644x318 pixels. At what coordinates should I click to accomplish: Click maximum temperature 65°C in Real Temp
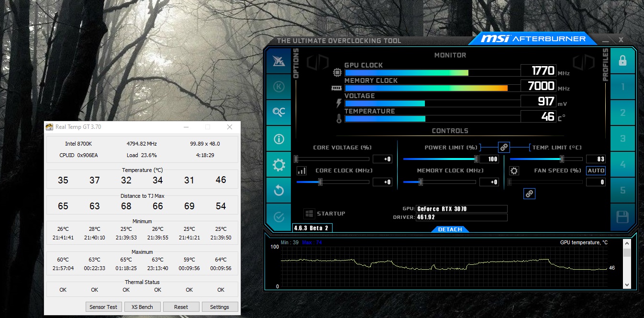126,260
